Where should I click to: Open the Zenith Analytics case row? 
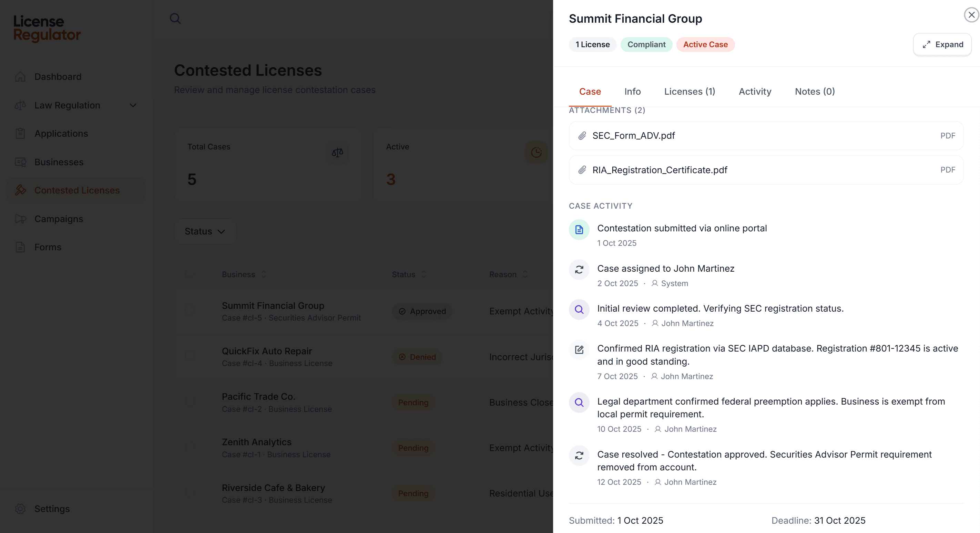(364, 448)
